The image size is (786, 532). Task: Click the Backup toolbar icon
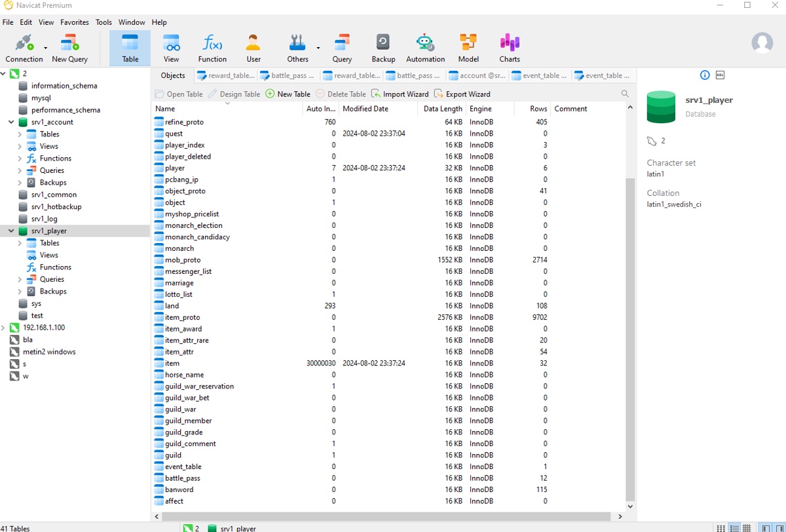coord(383,48)
